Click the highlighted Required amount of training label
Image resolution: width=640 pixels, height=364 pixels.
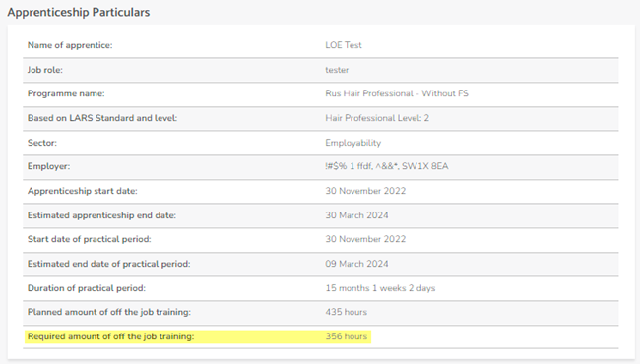click(x=110, y=336)
